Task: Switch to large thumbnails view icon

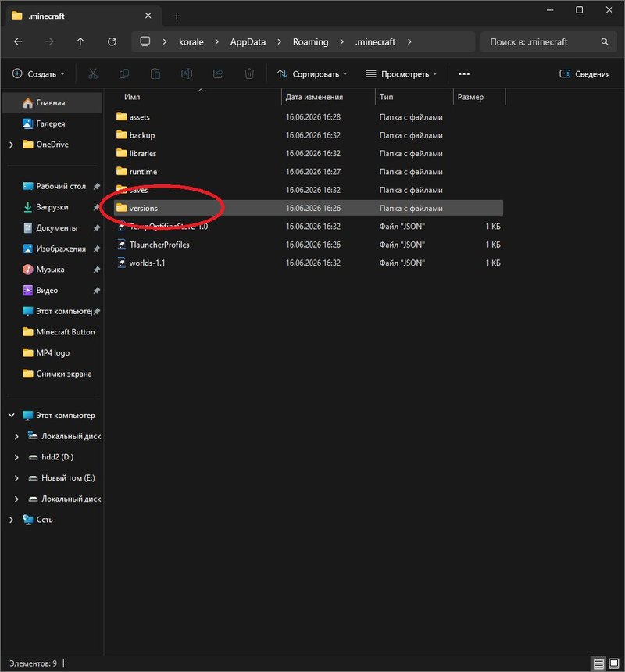Action: tap(614, 663)
